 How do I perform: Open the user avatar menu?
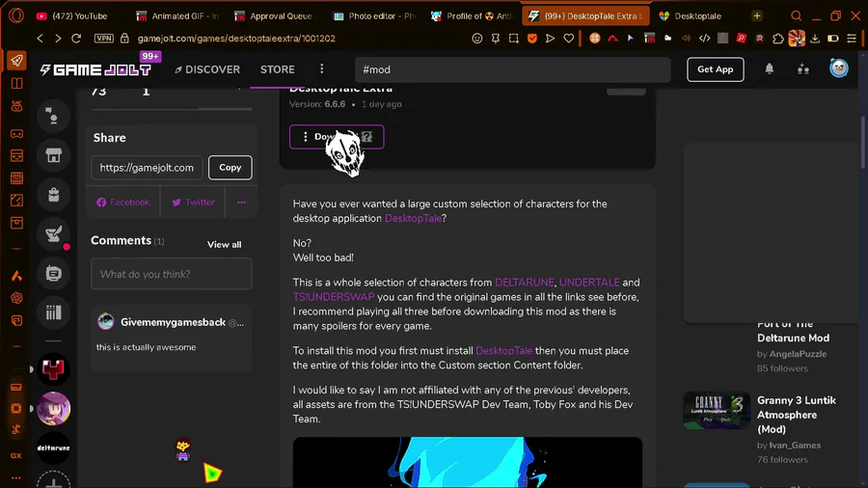(839, 68)
